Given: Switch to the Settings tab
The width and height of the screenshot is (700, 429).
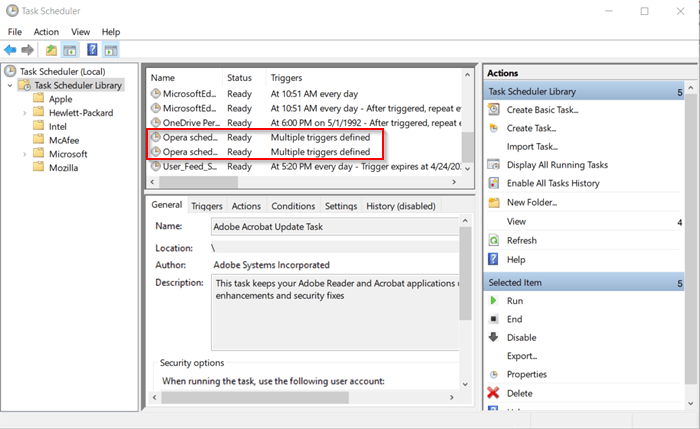Looking at the screenshot, I should pos(341,206).
